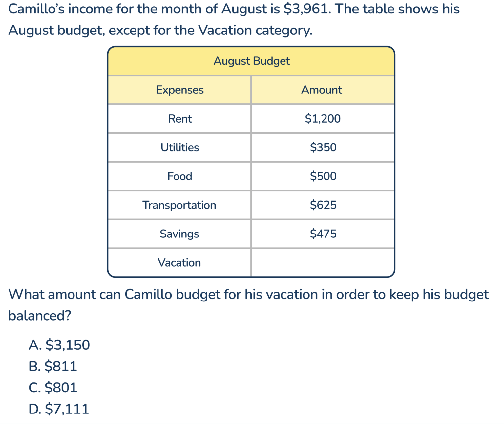Choose answer B, $811
Image resolution: width=504 pixels, height=424 pixels.
pyautogui.click(x=53, y=366)
